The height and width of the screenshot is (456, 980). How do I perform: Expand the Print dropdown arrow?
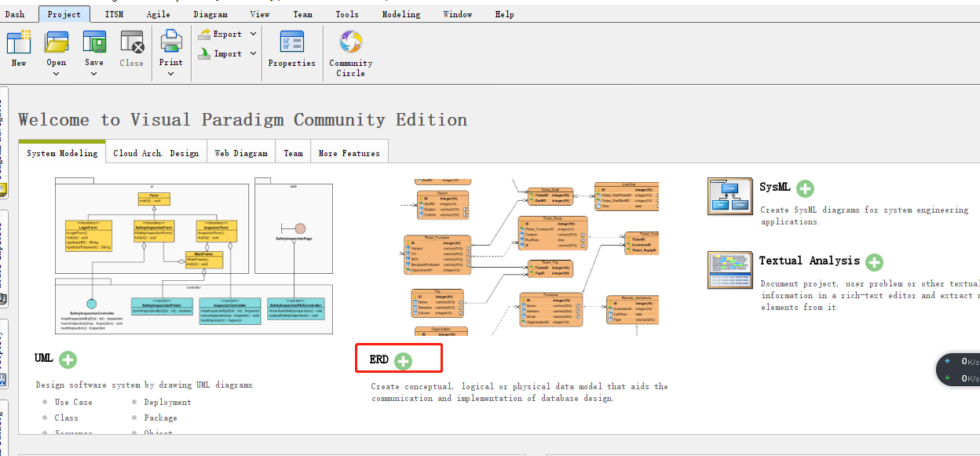pos(171,74)
